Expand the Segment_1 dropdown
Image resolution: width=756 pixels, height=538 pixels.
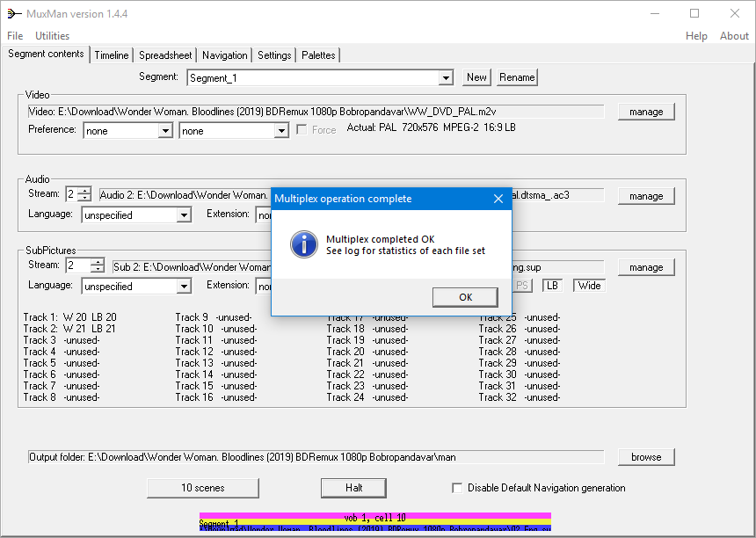446,78
